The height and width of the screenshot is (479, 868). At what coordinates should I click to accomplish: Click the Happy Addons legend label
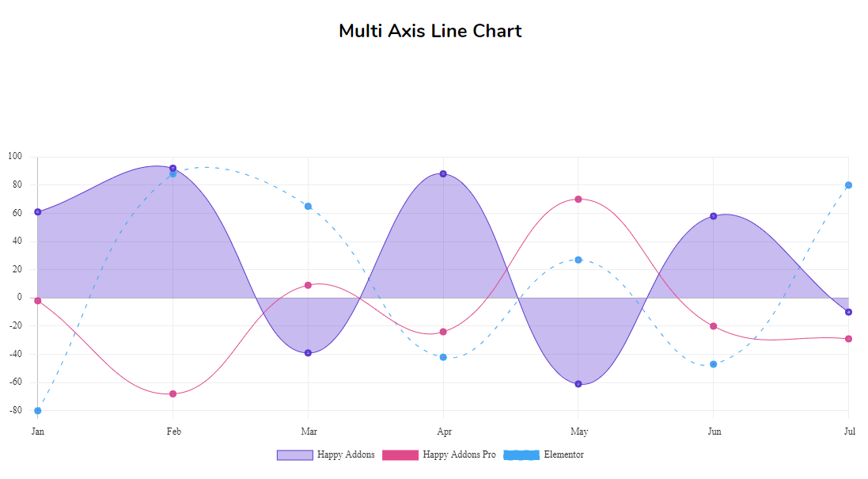pos(346,454)
